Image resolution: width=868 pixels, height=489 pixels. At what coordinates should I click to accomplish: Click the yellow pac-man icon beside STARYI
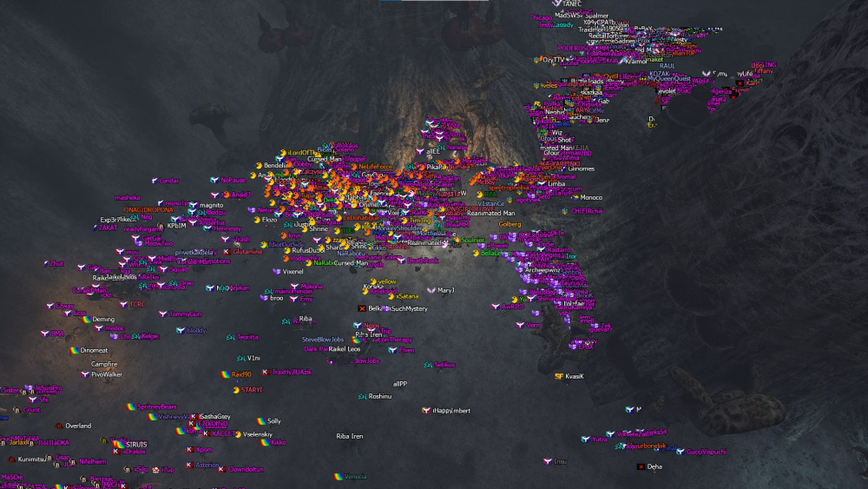point(236,390)
